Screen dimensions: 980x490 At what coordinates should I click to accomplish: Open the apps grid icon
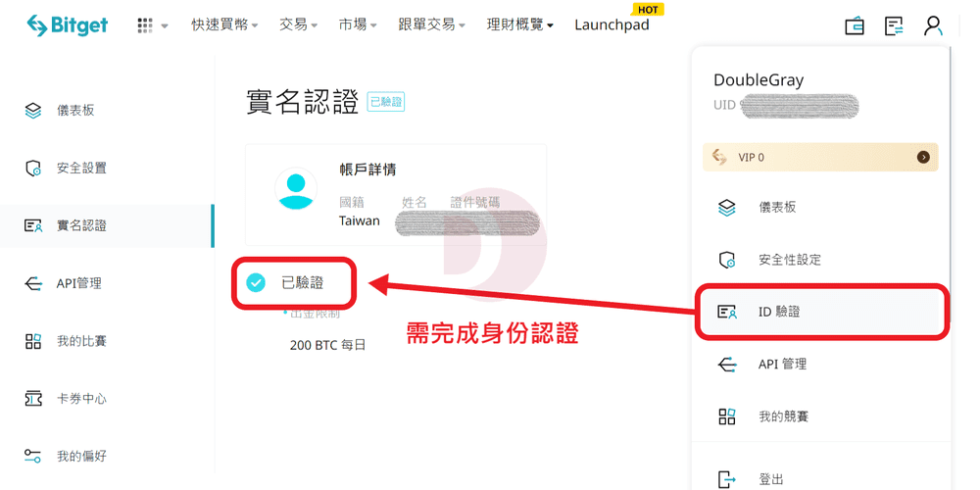click(x=145, y=25)
